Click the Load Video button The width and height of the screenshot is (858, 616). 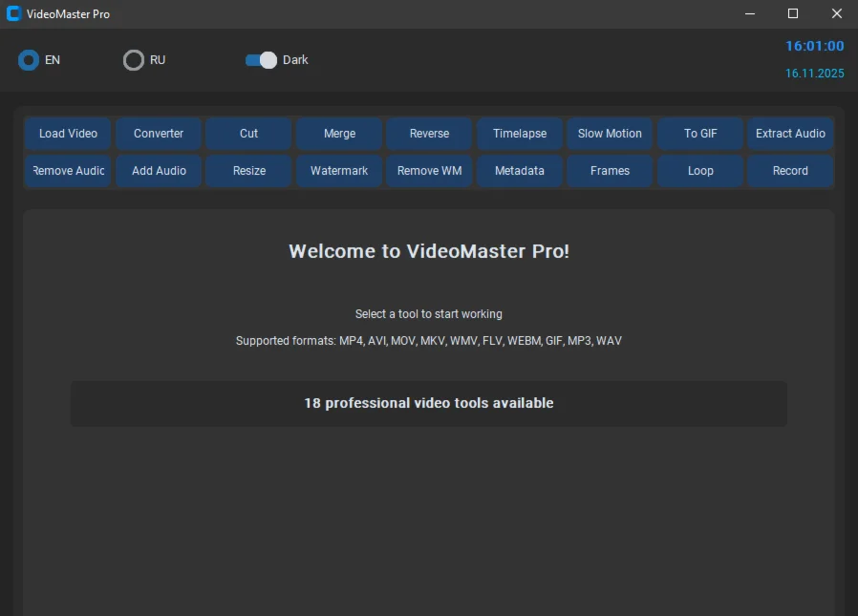click(x=68, y=134)
